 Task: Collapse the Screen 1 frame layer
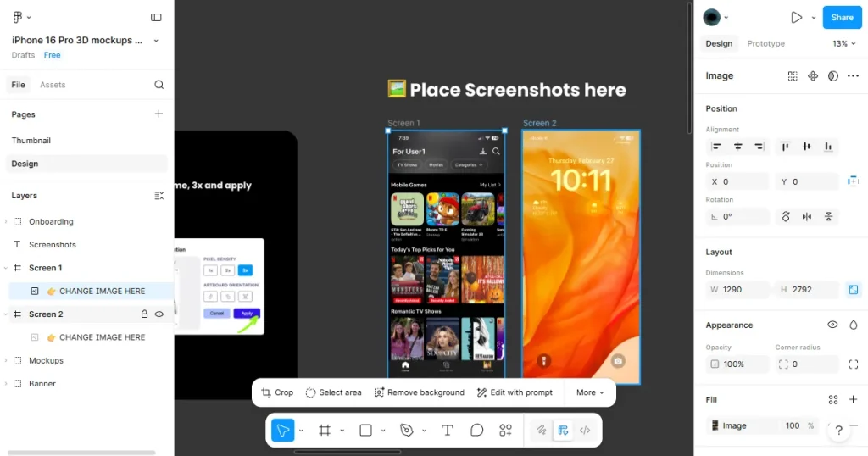coord(6,268)
